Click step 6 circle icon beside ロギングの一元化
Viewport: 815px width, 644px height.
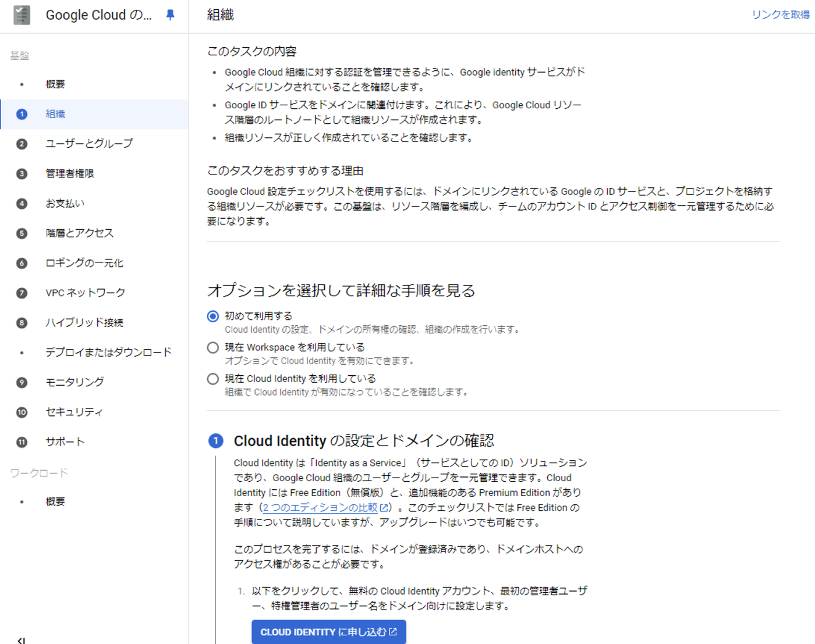pos(22,263)
